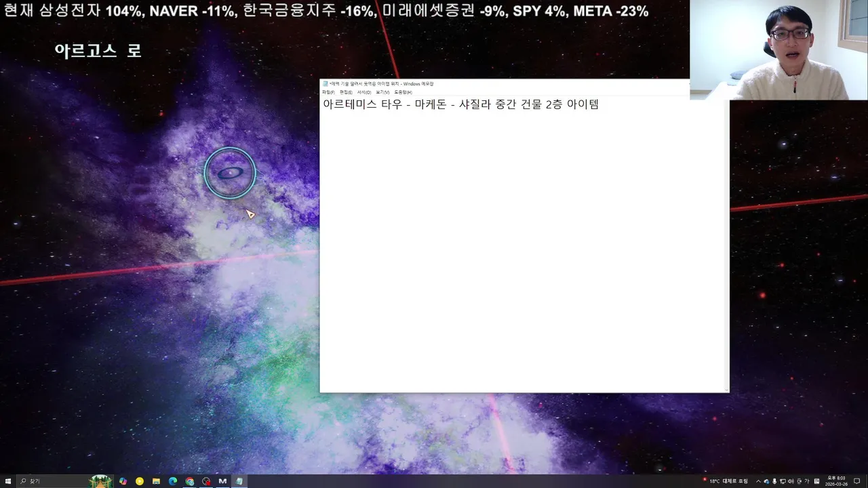The width and height of the screenshot is (868, 488).
Task: Open the Copilot taskbar icon
Action: pyautogui.click(x=123, y=481)
